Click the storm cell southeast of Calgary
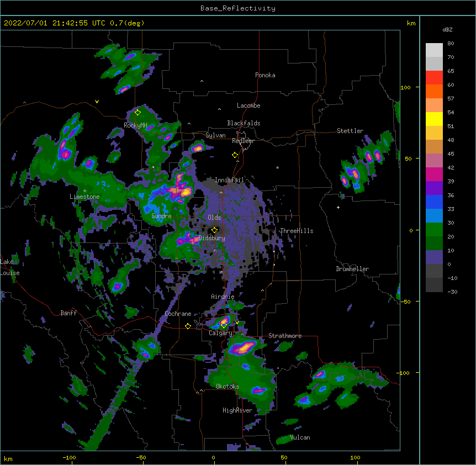This screenshot has height=465, width=476. (x=245, y=347)
